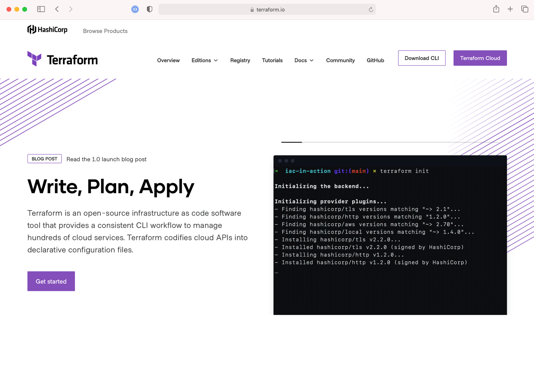This screenshot has height=392, width=534.
Task: Go back using the navigation arrow
Action: click(x=57, y=9)
